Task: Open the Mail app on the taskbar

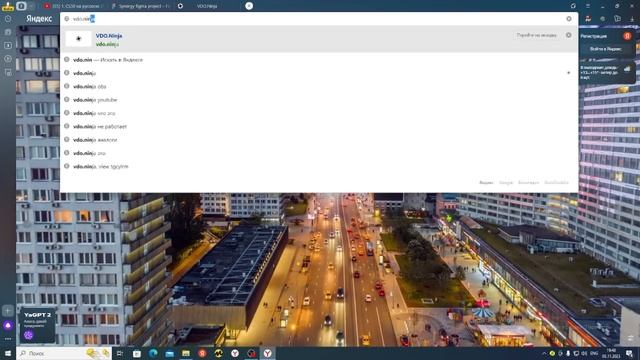Action: coord(169,353)
